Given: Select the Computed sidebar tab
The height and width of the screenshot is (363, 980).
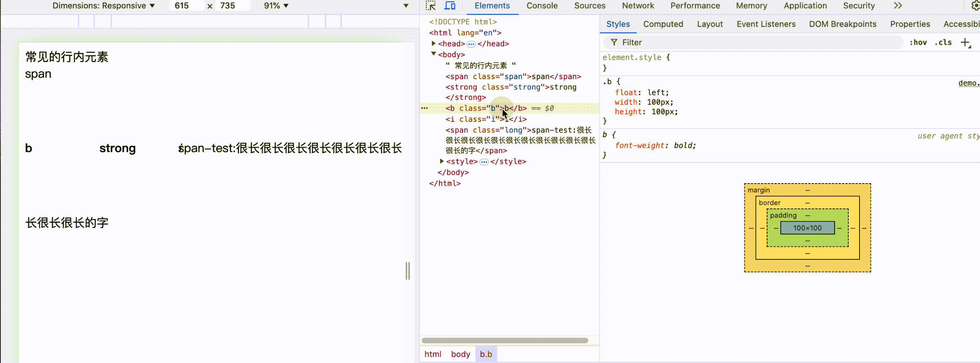Looking at the screenshot, I should pos(663,24).
